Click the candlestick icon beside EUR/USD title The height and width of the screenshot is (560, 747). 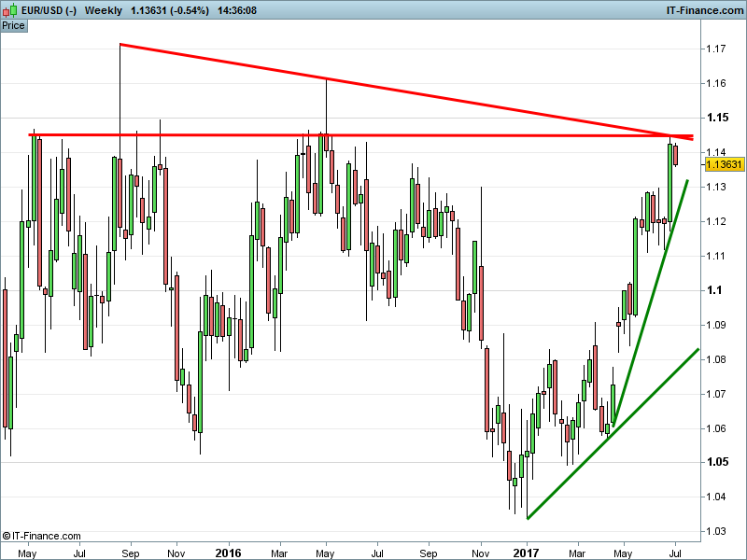(x=10, y=10)
